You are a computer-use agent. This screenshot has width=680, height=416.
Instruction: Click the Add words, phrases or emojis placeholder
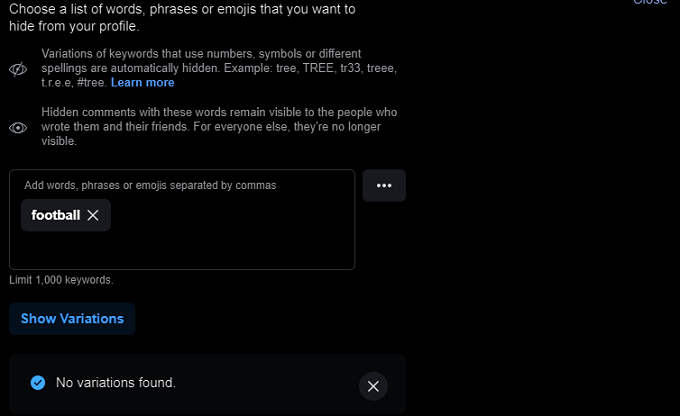pos(150,185)
